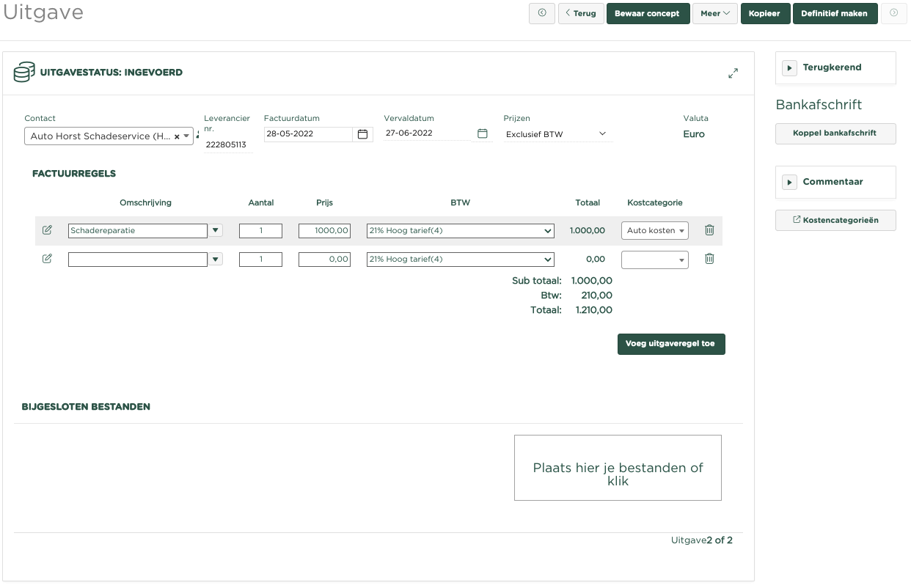Clear the contact Auto Horst Schadeservice with the x
The image size is (911, 588).
click(177, 136)
